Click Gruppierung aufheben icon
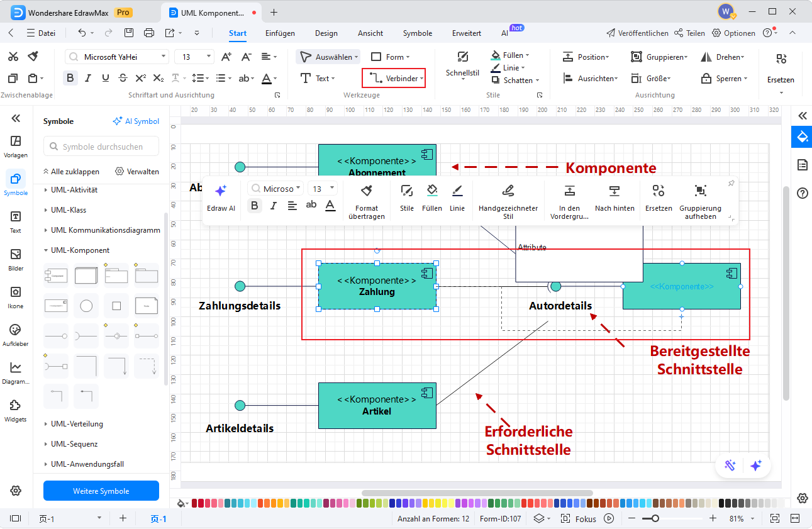Screen dimensions: 812x529 click(700, 191)
